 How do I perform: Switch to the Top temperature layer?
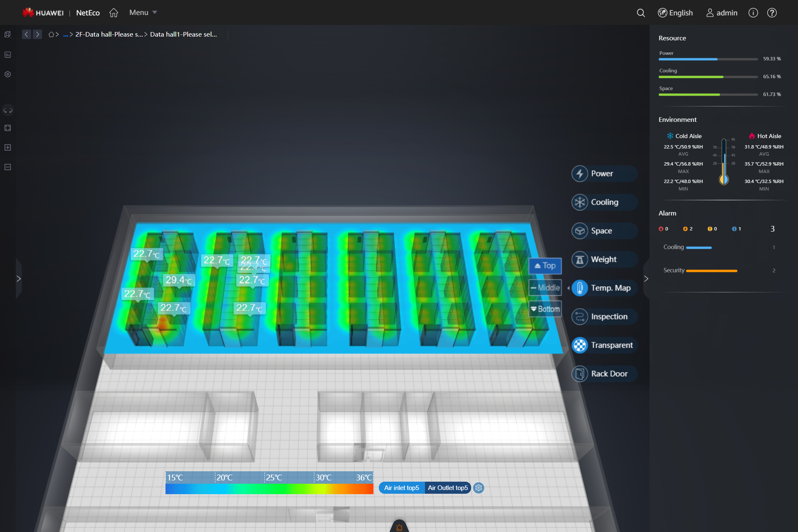point(545,266)
